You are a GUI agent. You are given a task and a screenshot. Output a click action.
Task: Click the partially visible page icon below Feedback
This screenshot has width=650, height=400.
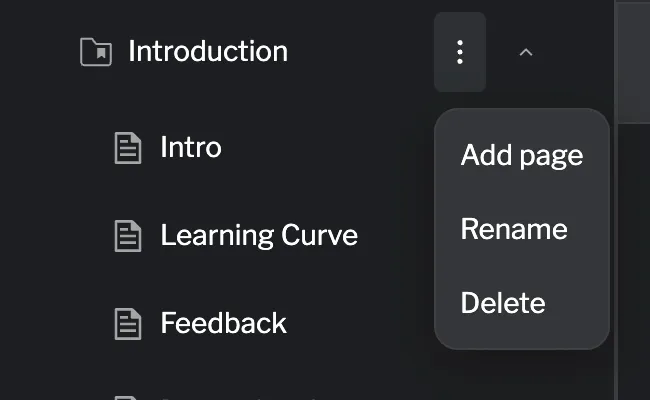pyautogui.click(x=127, y=396)
